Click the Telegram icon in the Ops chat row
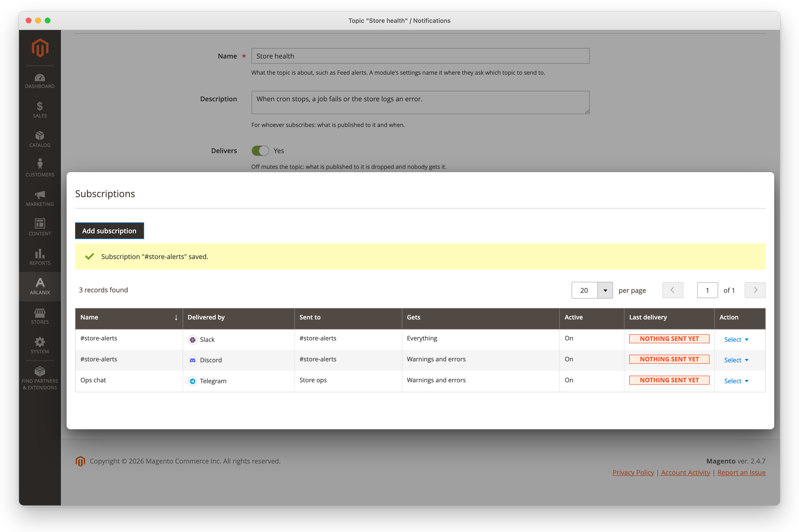 [192, 381]
